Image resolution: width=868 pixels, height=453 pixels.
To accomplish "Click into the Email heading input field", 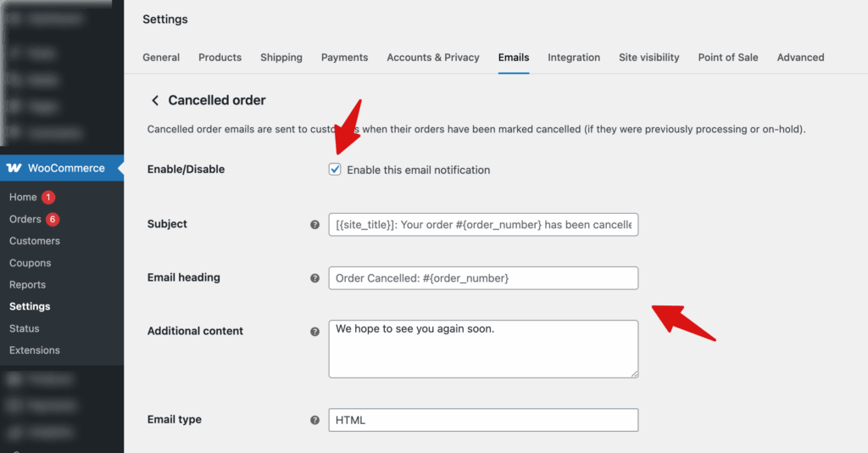I will tap(483, 278).
